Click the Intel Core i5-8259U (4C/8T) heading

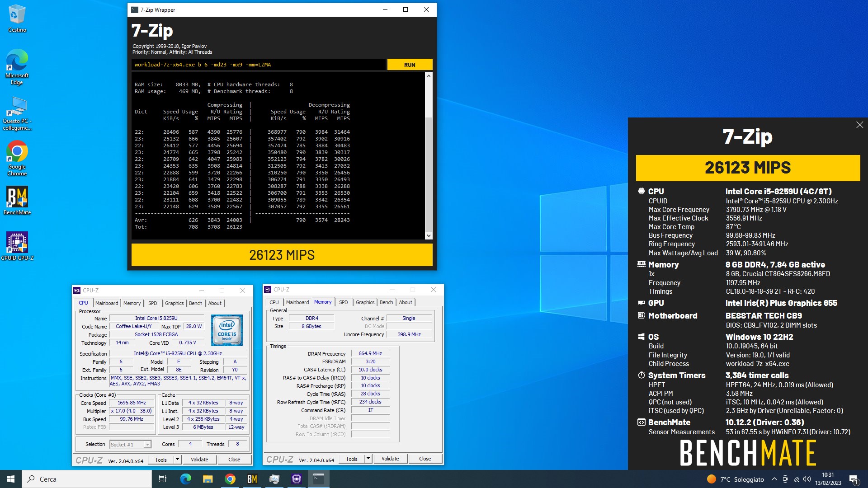(778, 192)
